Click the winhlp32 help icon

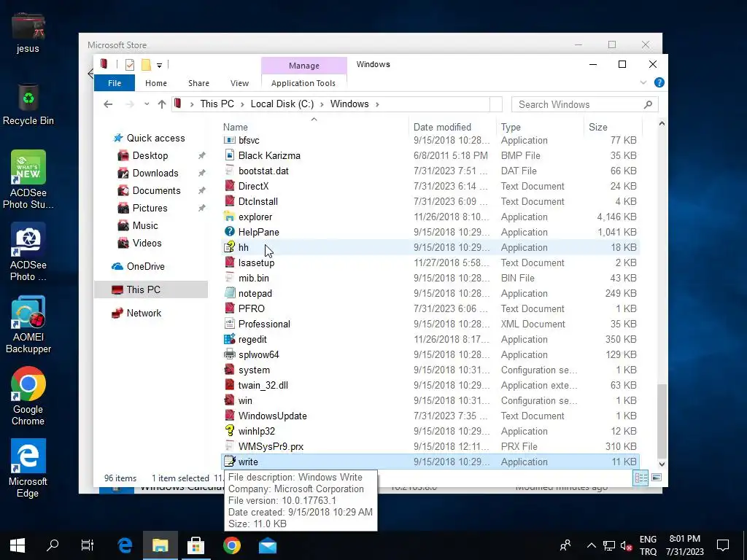[230, 431]
